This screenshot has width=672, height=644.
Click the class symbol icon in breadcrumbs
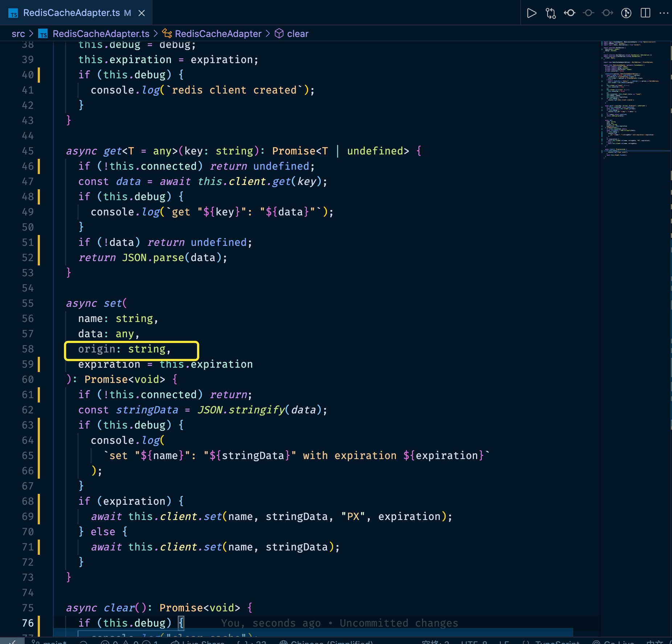[167, 33]
